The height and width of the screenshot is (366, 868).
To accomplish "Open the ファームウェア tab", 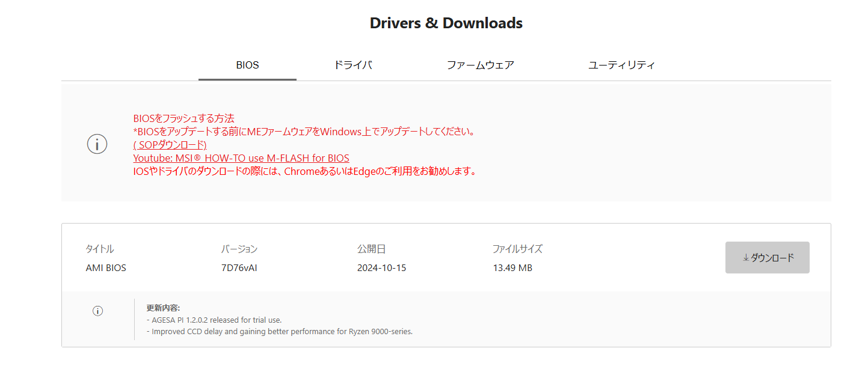I will point(481,65).
